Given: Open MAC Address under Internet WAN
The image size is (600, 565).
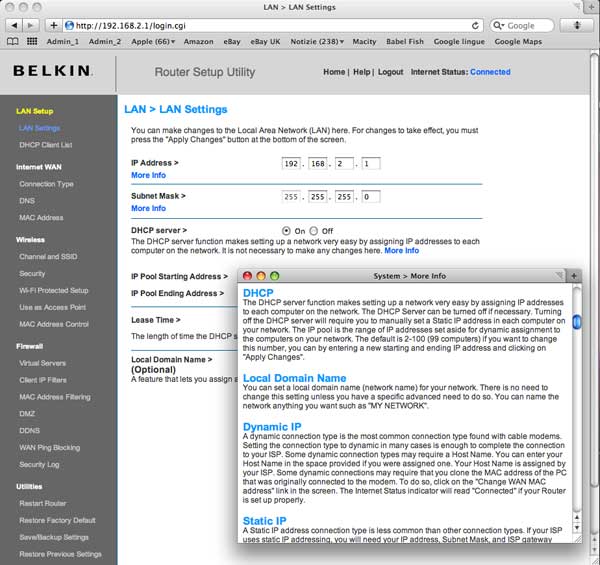Looking at the screenshot, I should point(41,218).
